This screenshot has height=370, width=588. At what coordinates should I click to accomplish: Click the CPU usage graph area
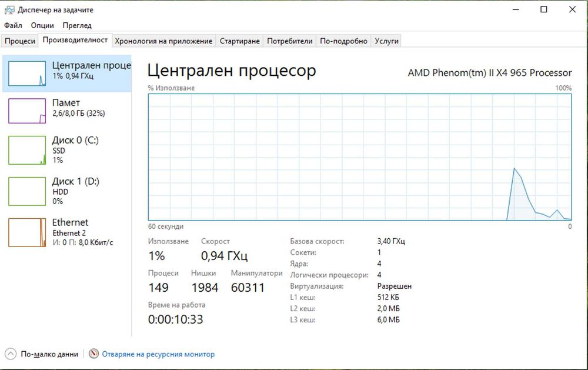click(360, 157)
